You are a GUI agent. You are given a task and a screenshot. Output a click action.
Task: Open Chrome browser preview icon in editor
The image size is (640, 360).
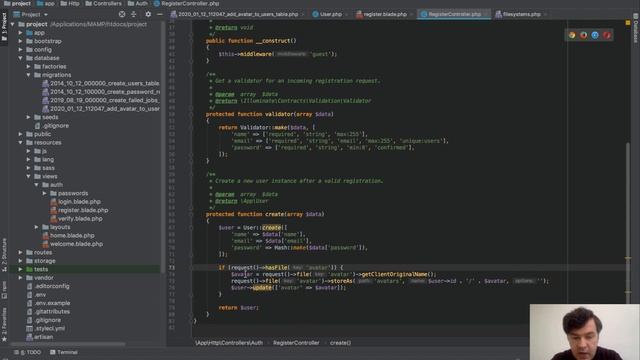572,35
